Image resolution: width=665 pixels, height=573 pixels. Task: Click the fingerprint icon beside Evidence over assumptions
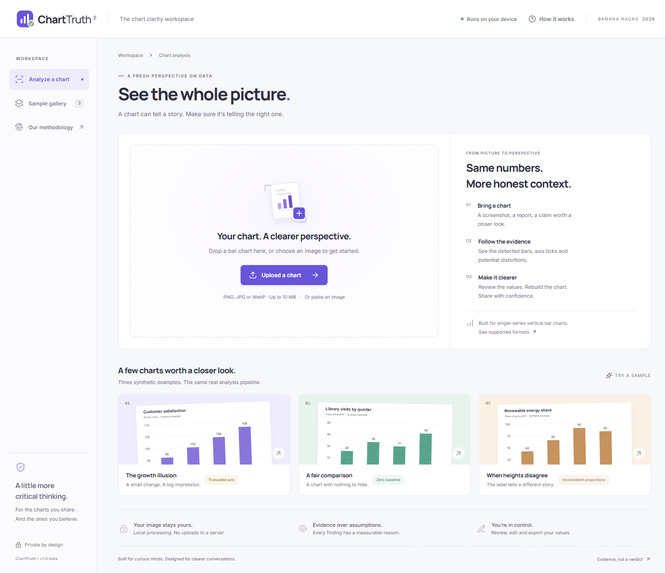click(303, 528)
